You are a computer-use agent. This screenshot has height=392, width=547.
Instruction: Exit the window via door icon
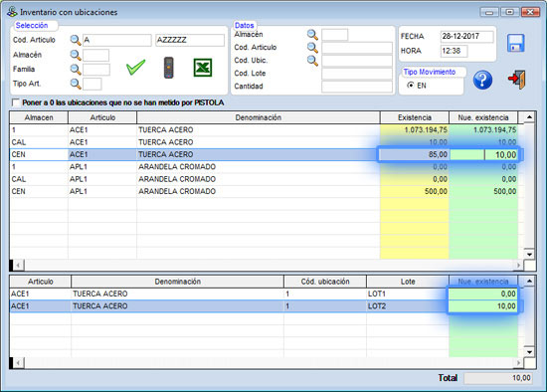coord(516,80)
